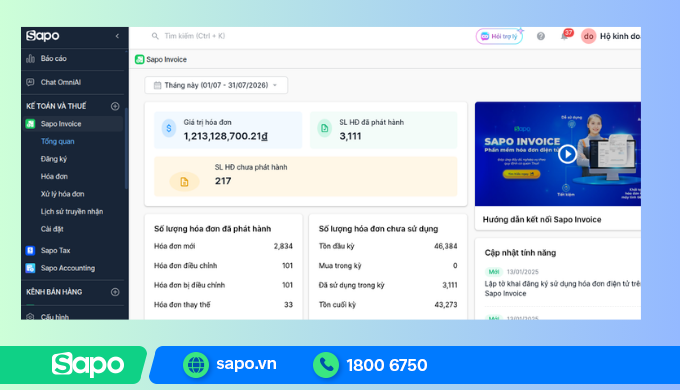Click the Cập nhật tính năng heading
Viewport: 680px width, 390px height.
tap(520, 253)
